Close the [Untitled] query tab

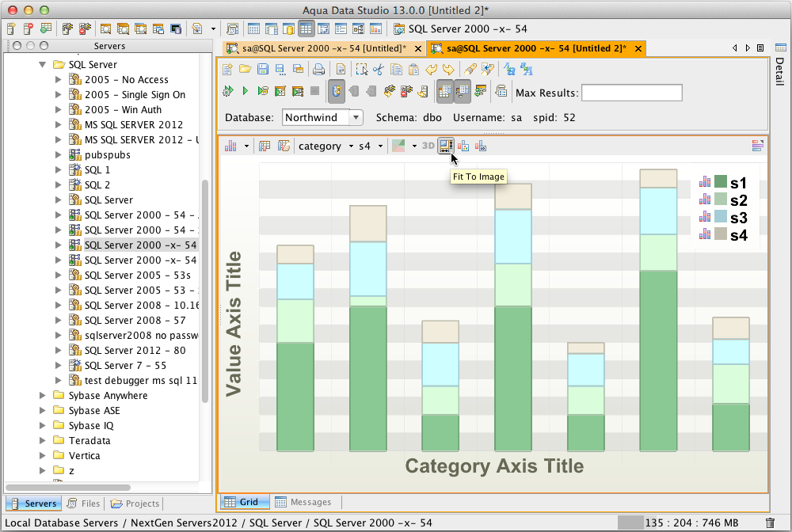pos(418,48)
